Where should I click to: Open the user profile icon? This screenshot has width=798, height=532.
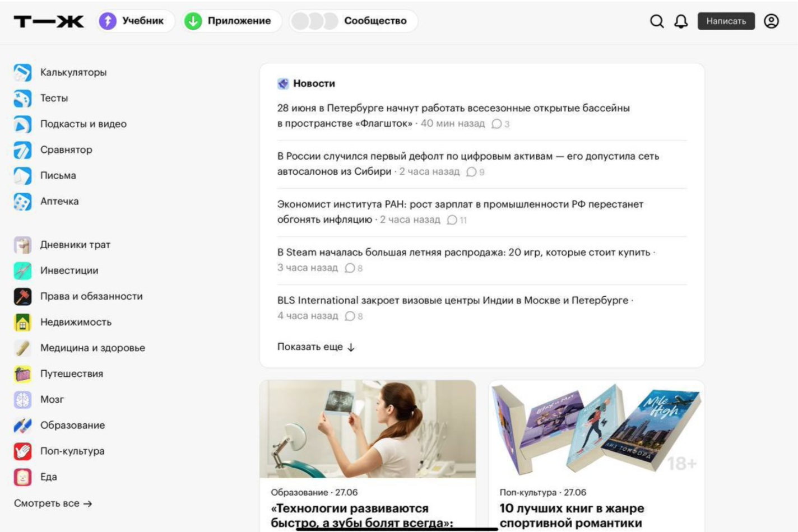[772, 21]
